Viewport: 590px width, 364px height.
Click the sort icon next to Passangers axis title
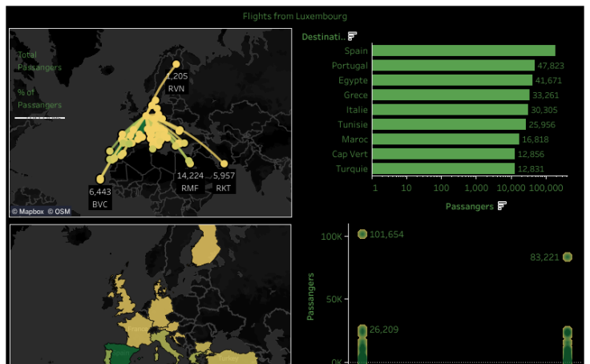click(x=502, y=206)
